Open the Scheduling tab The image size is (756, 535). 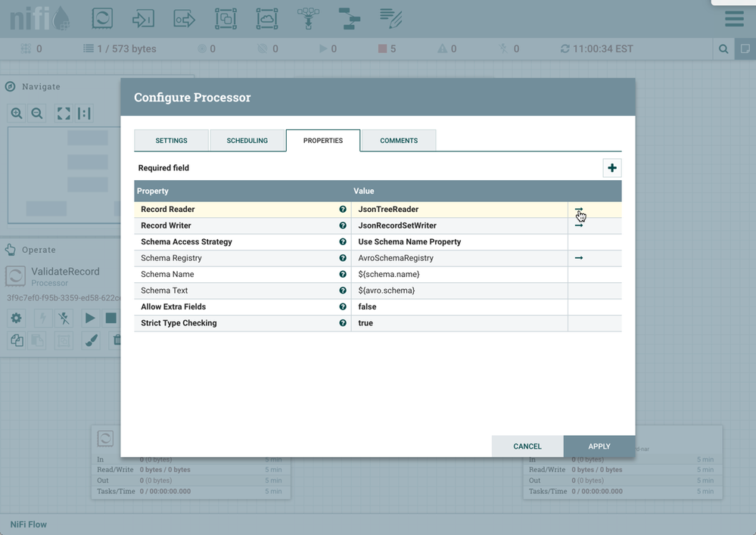[x=247, y=141]
